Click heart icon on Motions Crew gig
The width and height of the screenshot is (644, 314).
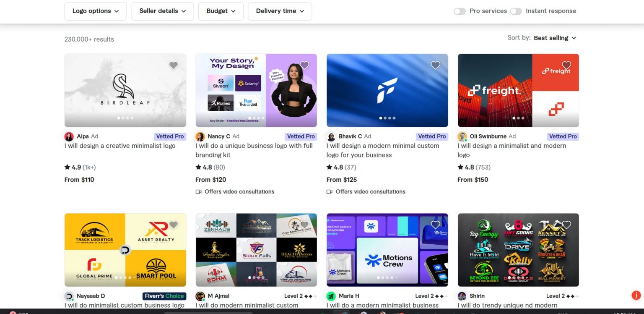[x=436, y=225]
